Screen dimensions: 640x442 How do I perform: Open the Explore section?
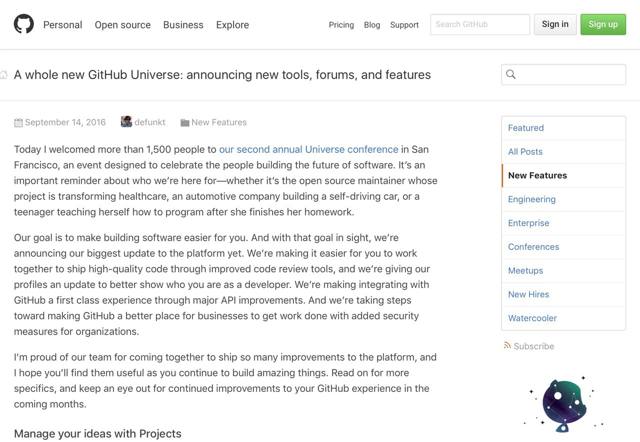click(x=233, y=25)
